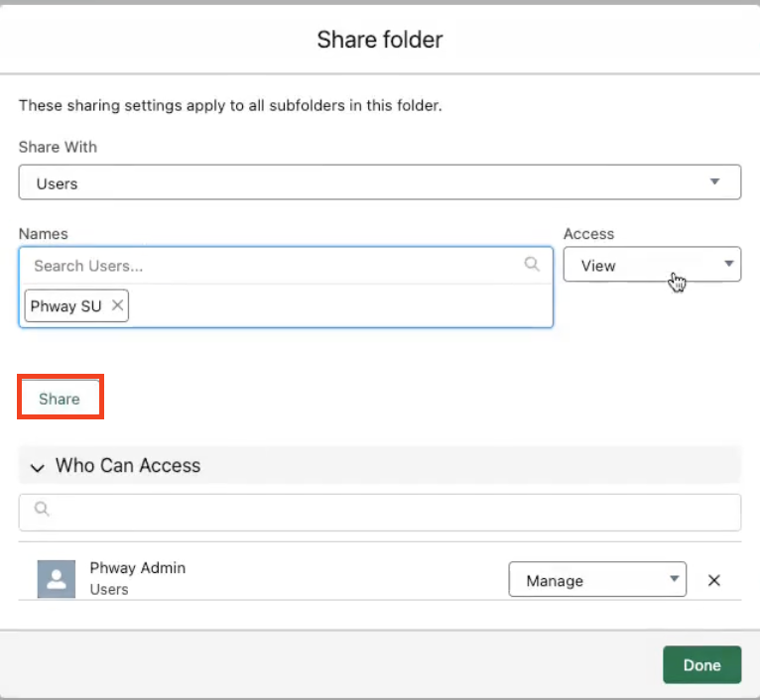Focus the Search Users input field
Image resolution: width=760 pixels, height=700 pixels.
[273, 266]
